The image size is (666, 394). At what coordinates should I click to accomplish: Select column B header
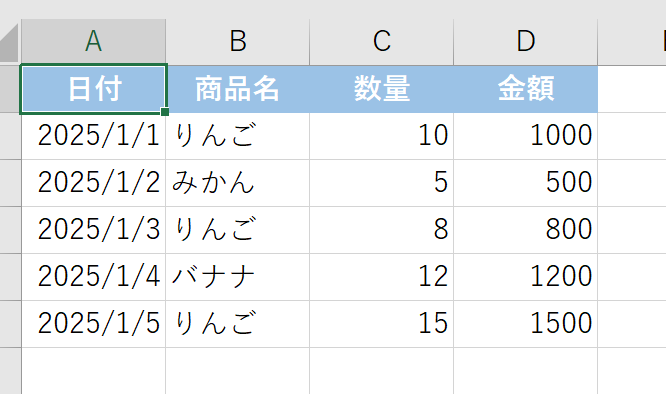tap(238, 42)
